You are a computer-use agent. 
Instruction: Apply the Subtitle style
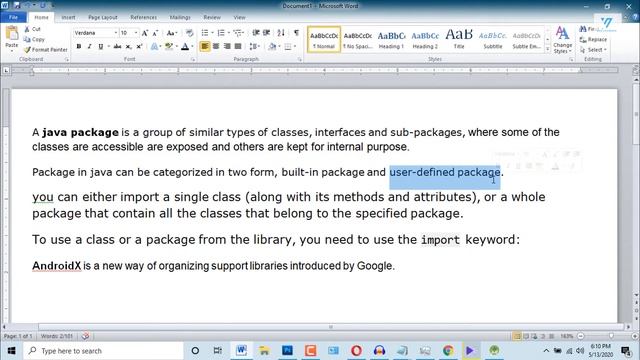click(x=493, y=40)
